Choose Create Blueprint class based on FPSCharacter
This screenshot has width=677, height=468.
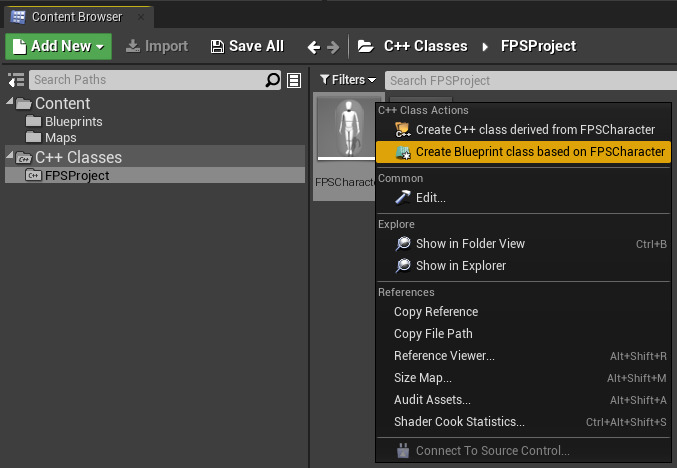click(x=523, y=152)
